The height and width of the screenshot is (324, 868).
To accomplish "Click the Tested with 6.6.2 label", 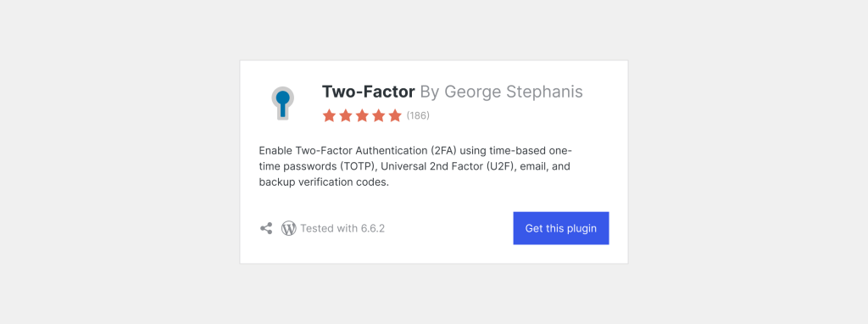I will [342, 228].
